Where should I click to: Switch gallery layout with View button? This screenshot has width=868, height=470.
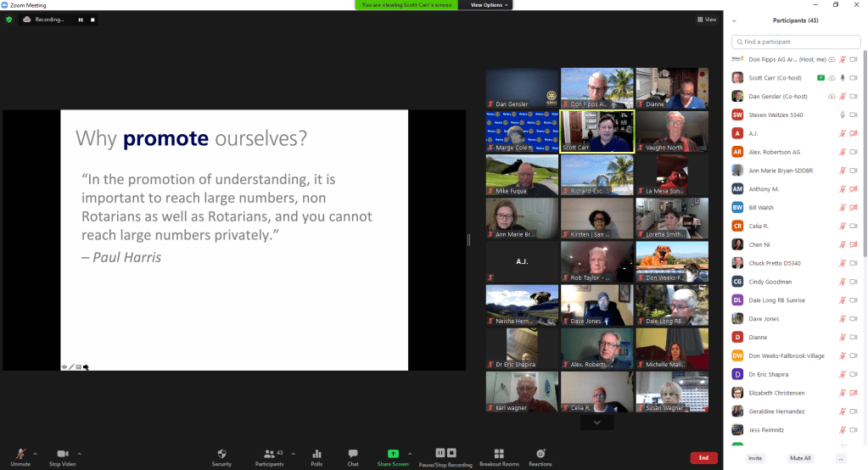(x=706, y=19)
